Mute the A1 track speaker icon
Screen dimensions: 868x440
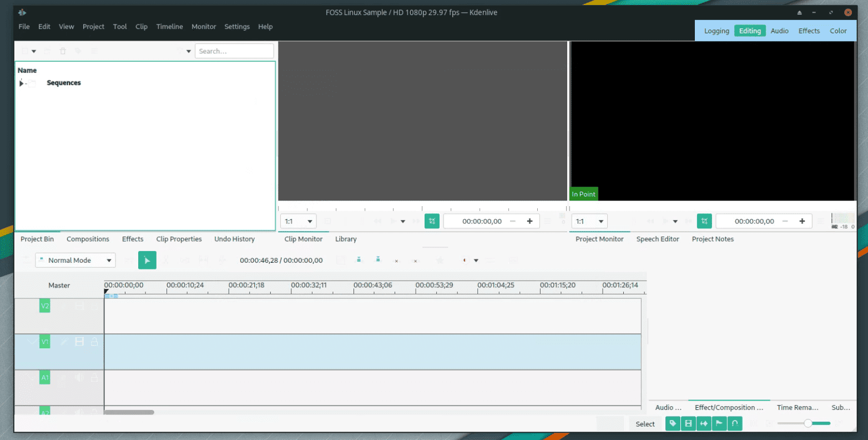79,377
